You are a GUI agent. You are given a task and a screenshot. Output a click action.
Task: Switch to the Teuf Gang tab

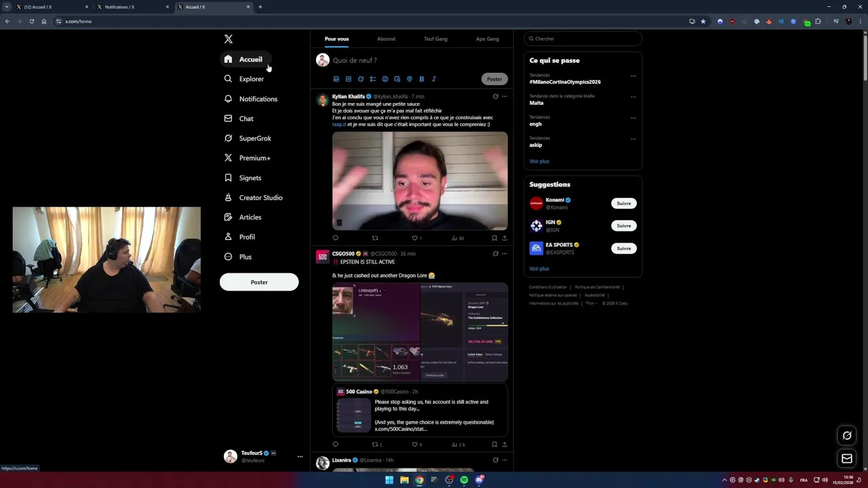pos(435,39)
